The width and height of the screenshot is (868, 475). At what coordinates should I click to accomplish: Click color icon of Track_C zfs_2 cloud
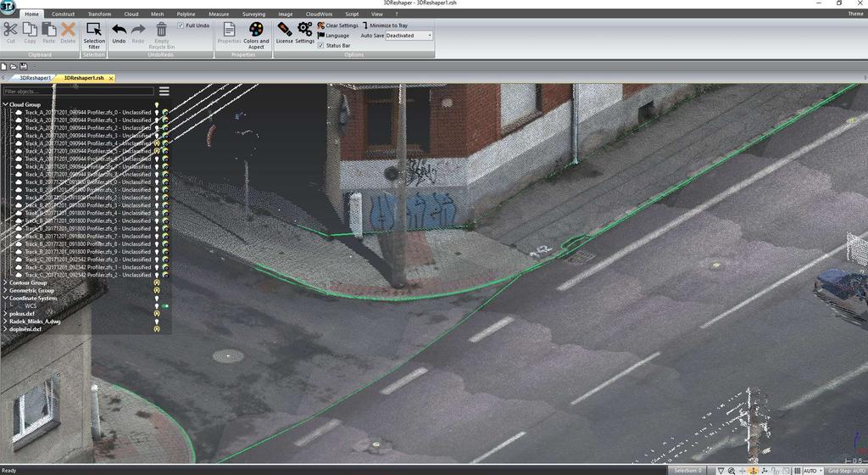tap(165, 275)
